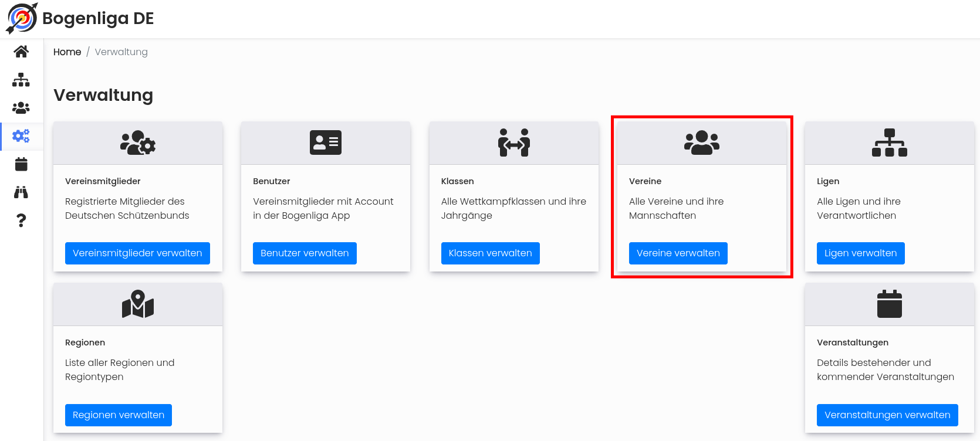Select Vereine verwalten button
This screenshot has width=980, height=441.
[x=678, y=253]
